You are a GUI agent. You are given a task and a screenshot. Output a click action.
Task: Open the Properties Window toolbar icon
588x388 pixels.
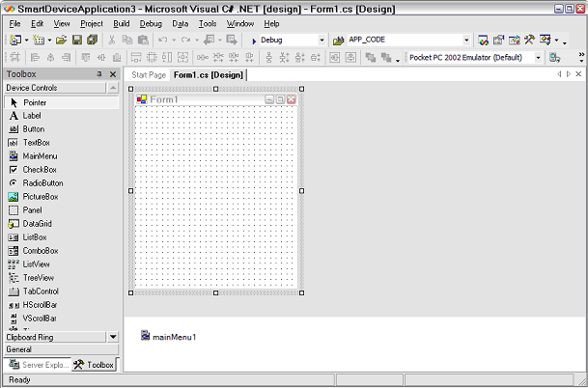(499, 40)
